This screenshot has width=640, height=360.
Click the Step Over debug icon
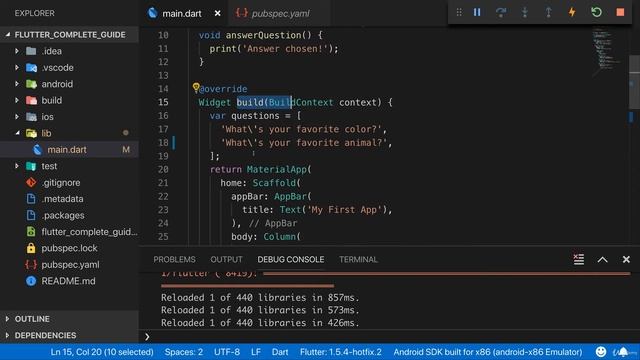coord(501,12)
